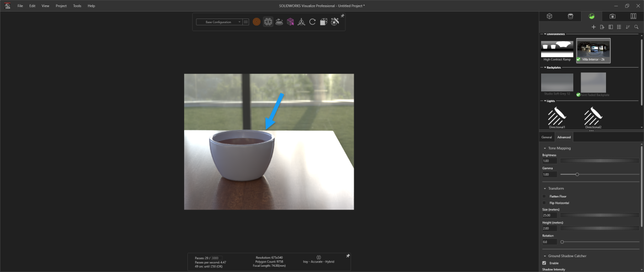644x272 pixels.
Task: Enable the Flip Horizontal checkbox
Action: pos(544,203)
